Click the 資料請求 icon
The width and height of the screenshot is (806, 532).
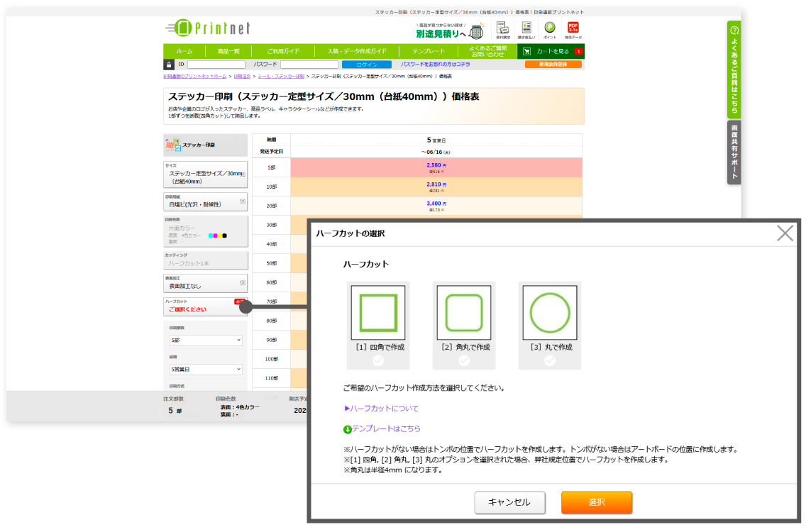(x=503, y=30)
